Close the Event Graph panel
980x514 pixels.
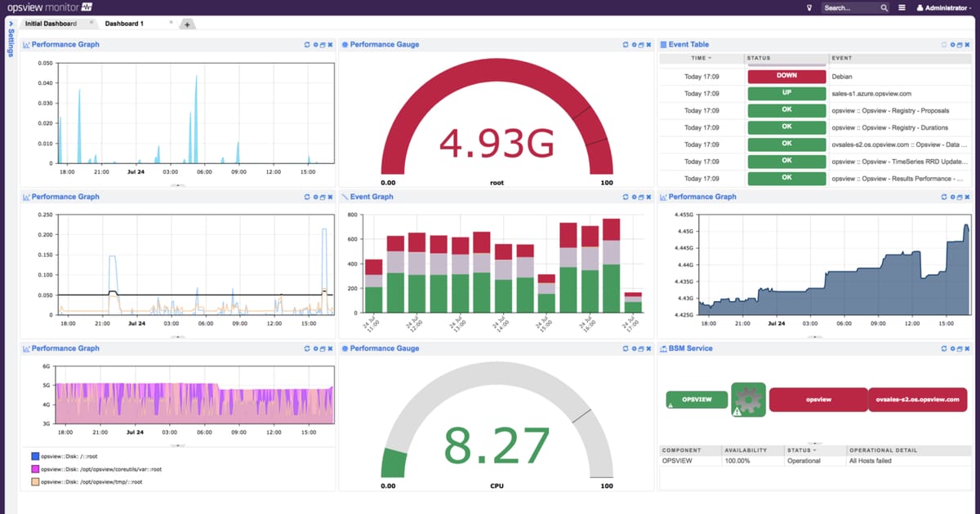click(648, 197)
